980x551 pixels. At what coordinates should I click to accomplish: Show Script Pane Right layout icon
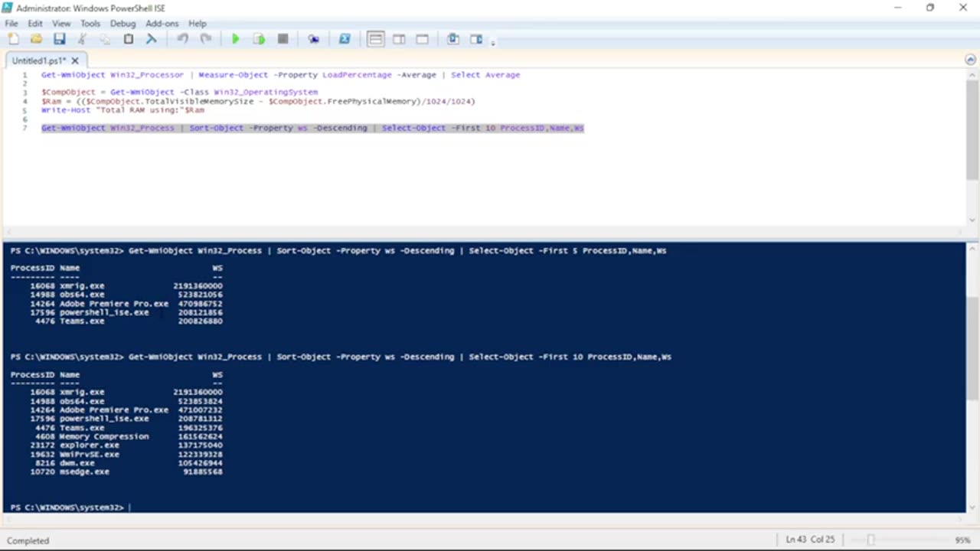click(x=399, y=39)
